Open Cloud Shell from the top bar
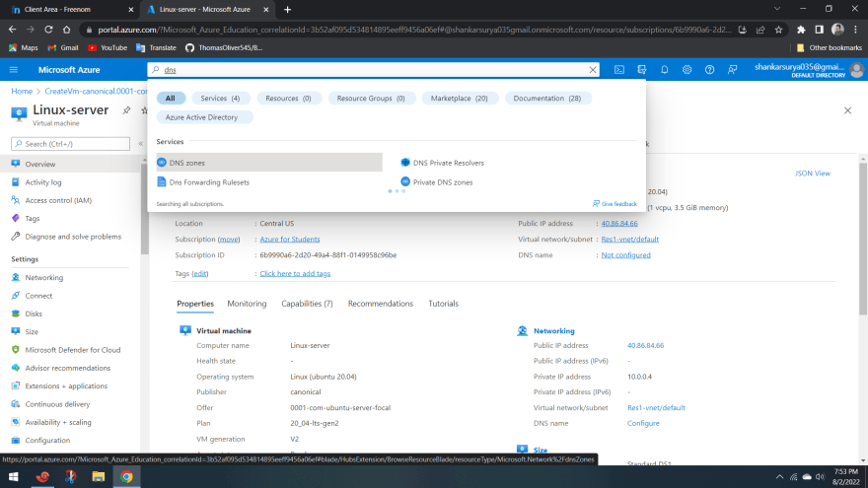Viewport: 868px width, 488px height. pos(619,70)
